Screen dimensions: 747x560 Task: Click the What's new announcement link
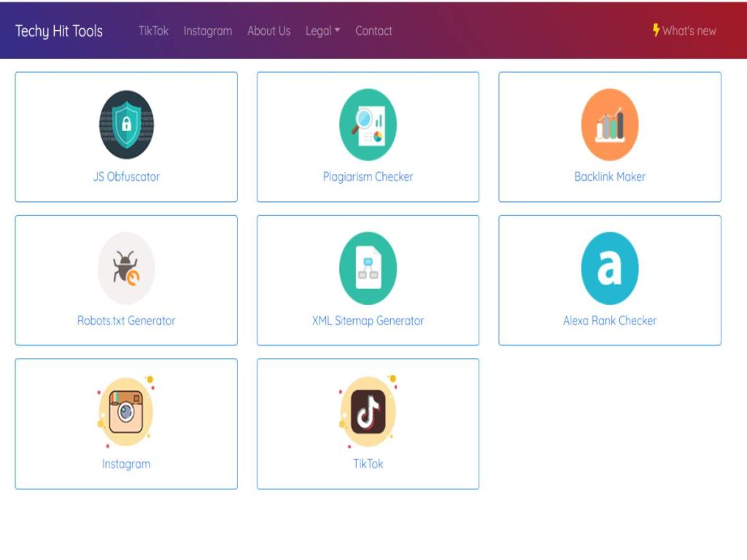coord(686,31)
